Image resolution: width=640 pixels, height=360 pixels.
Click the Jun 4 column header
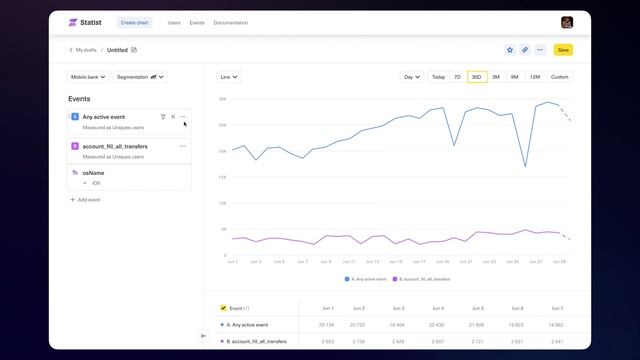(438, 308)
